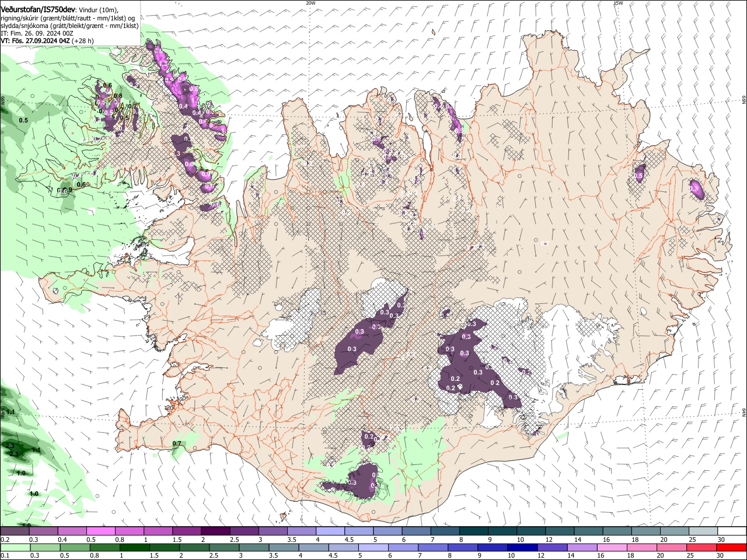Viewport: 747px width, 560px height.
Task: Pick the bright red lower swatch above 30
Action: (x=732, y=548)
